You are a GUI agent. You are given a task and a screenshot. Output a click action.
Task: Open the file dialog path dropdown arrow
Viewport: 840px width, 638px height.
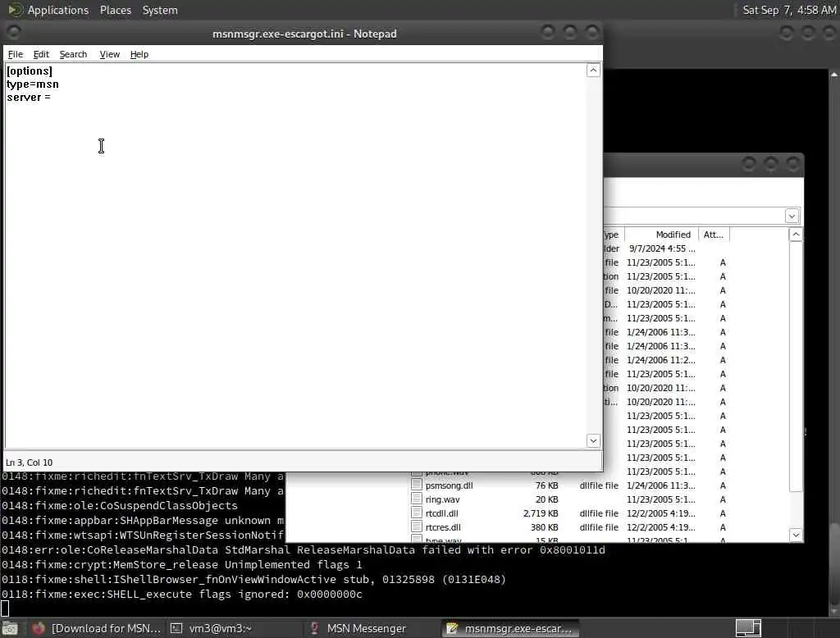(792, 216)
